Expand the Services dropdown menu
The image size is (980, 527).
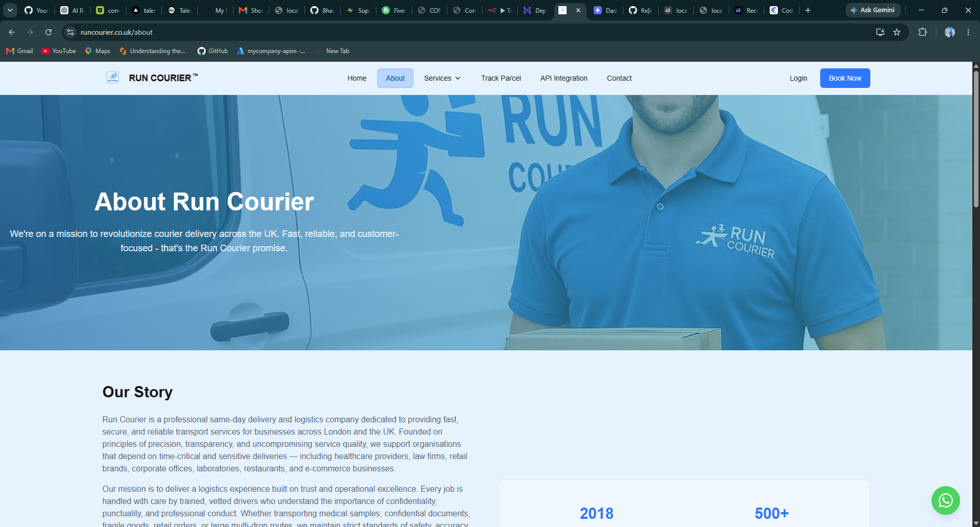[442, 78]
